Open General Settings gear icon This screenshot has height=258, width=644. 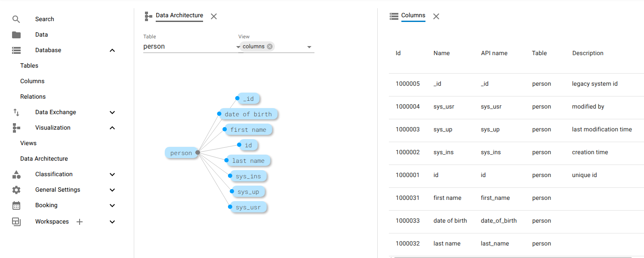click(x=16, y=190)
